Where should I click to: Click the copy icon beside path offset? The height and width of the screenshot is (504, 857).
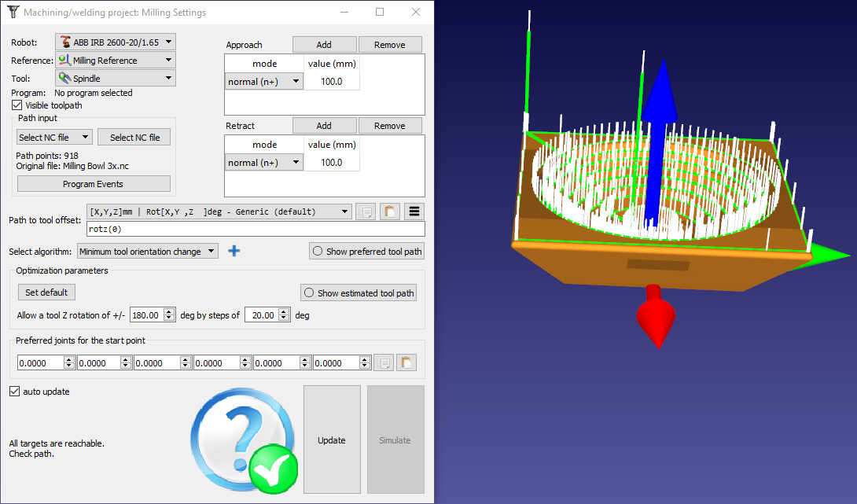coord(365,212)
